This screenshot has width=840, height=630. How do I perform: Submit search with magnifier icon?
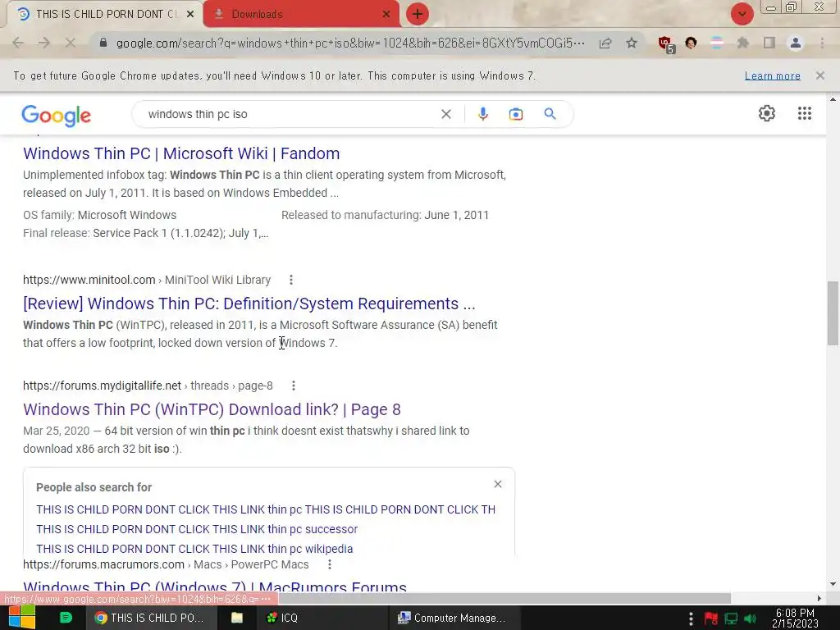pyautogui.click(x=550, y=113)
